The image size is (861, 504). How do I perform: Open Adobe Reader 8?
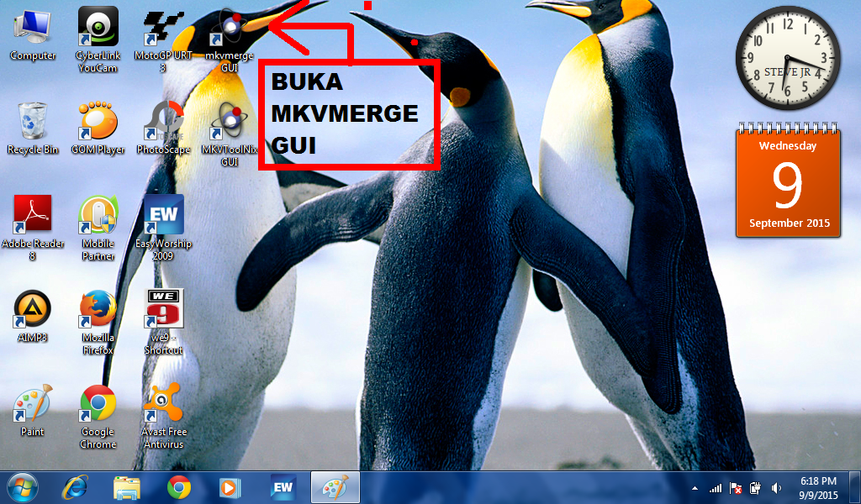click(x=34, y=214)
